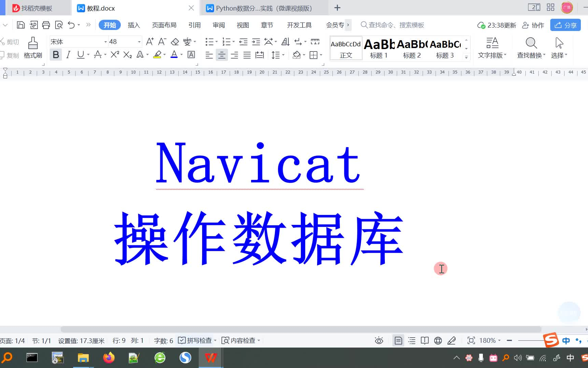
Task: Apply subscript formatting
Action: tap(128, 55)
